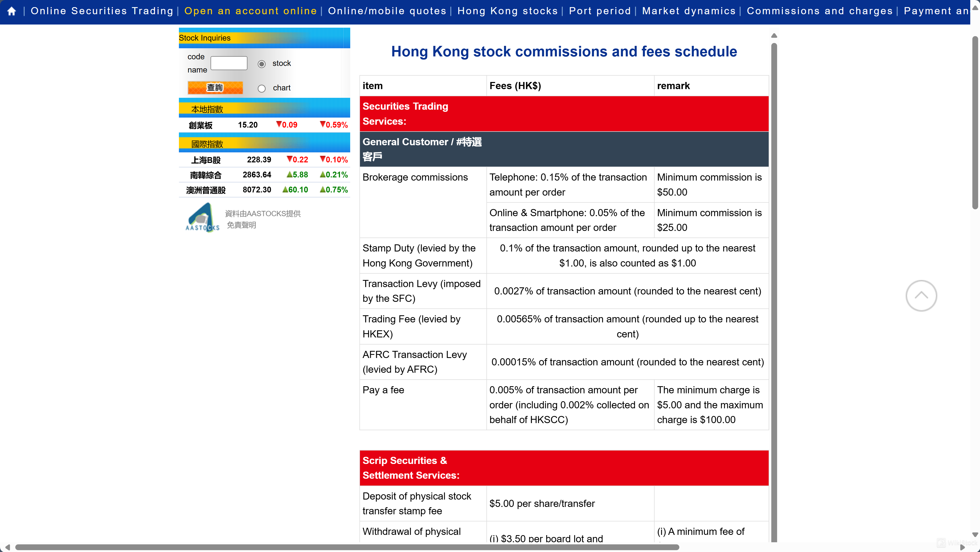Open the Commissions and charges menu

(x=820, y=11)
